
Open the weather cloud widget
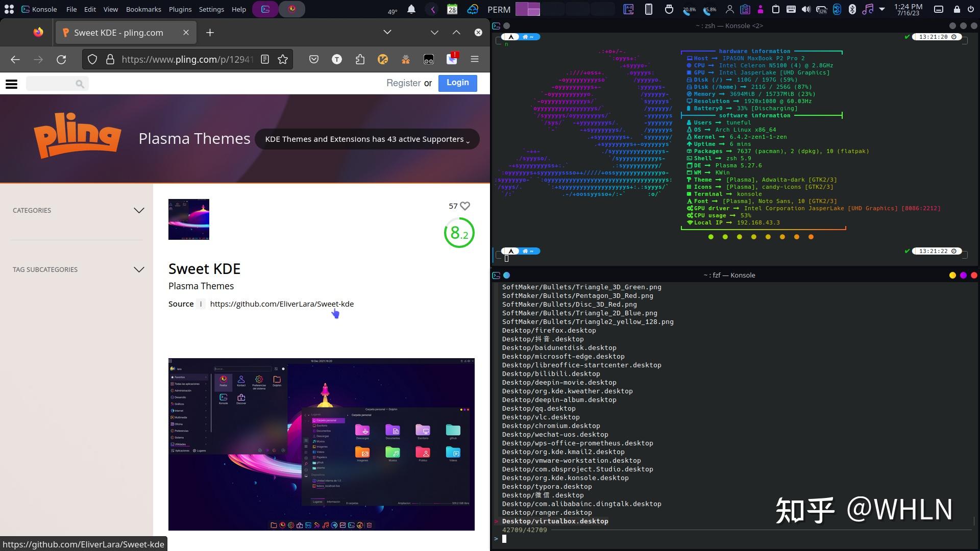(x=473, y=9)
